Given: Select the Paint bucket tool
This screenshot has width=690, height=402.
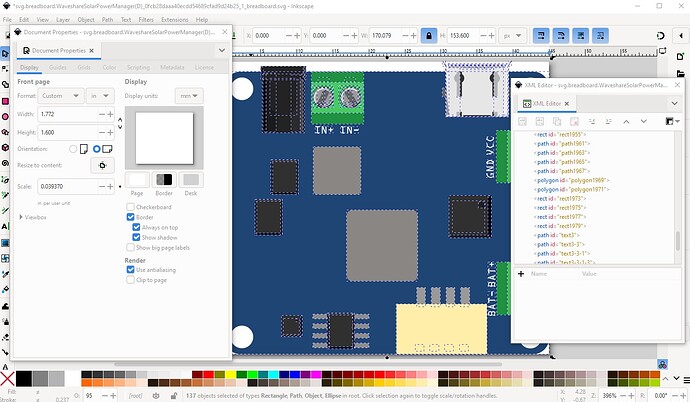Looking at the screenshot, I should [5, 289].
